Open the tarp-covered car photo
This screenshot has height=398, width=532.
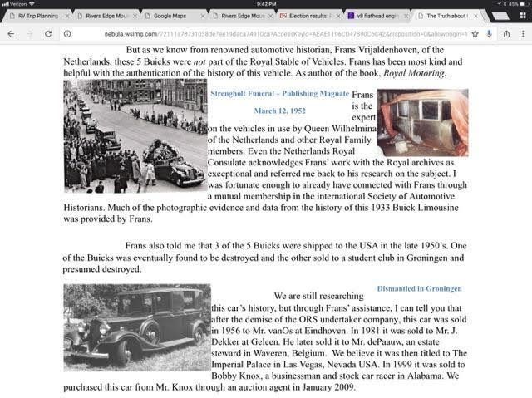423,122
